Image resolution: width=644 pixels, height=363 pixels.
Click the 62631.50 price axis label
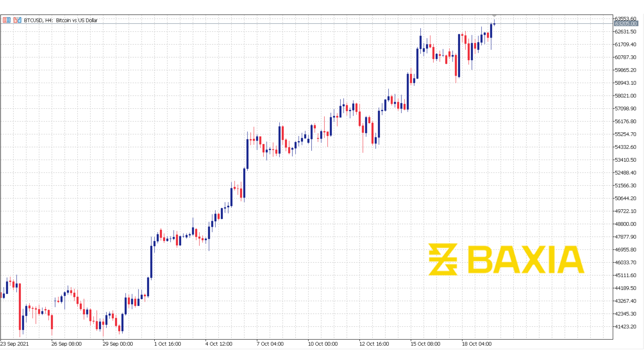(626, 32)
